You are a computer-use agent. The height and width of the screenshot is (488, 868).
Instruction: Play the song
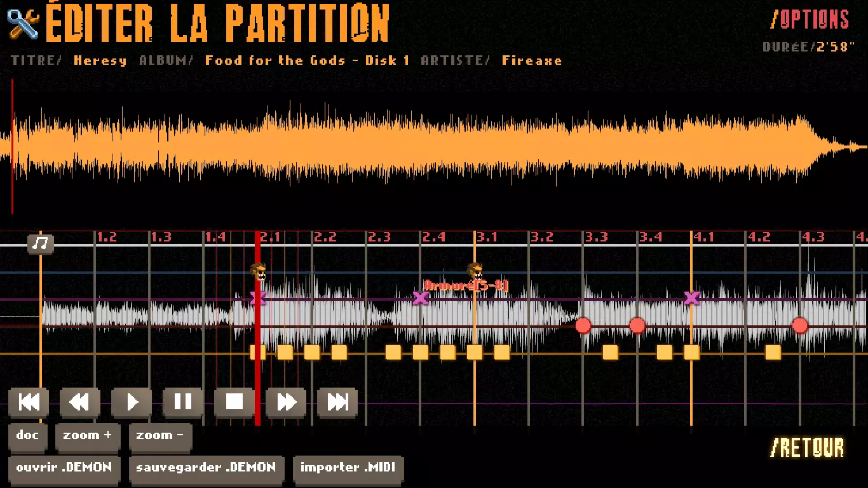point(132,402)
